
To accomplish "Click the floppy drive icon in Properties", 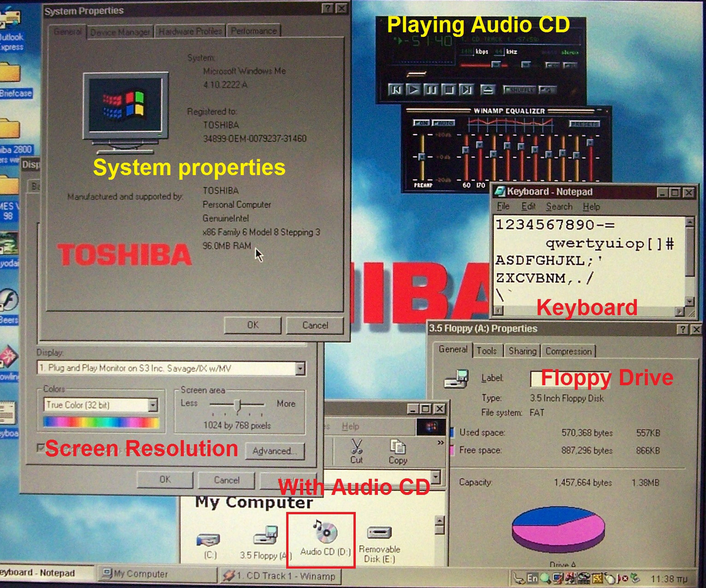I will [456, 378].
